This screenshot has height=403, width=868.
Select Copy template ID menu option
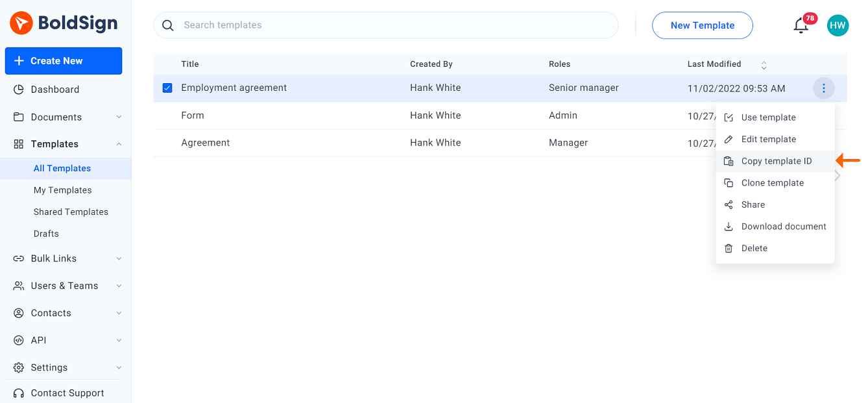point(776,161)
